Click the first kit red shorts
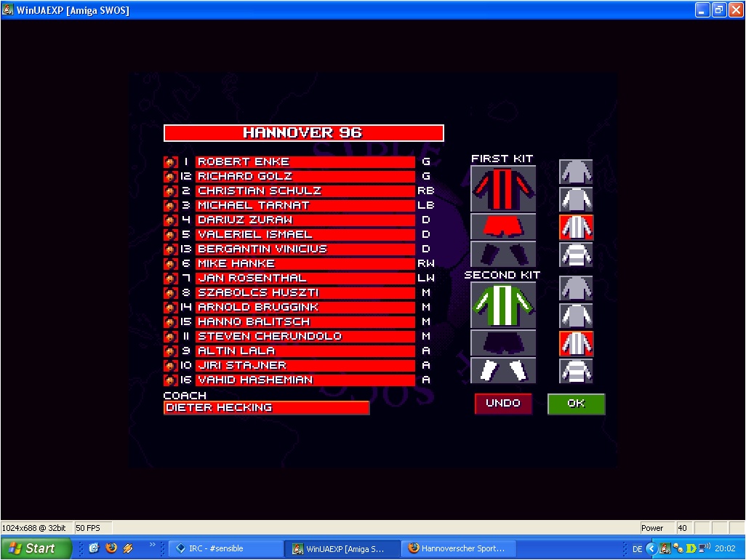 click(x=503, y=226)
